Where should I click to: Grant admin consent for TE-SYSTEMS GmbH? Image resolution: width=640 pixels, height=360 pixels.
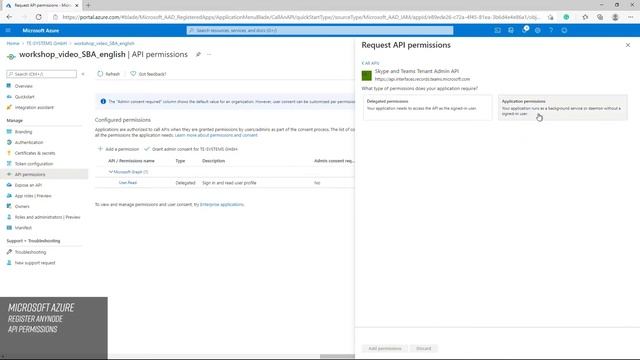pyautogui.click(x=191, y=149)
